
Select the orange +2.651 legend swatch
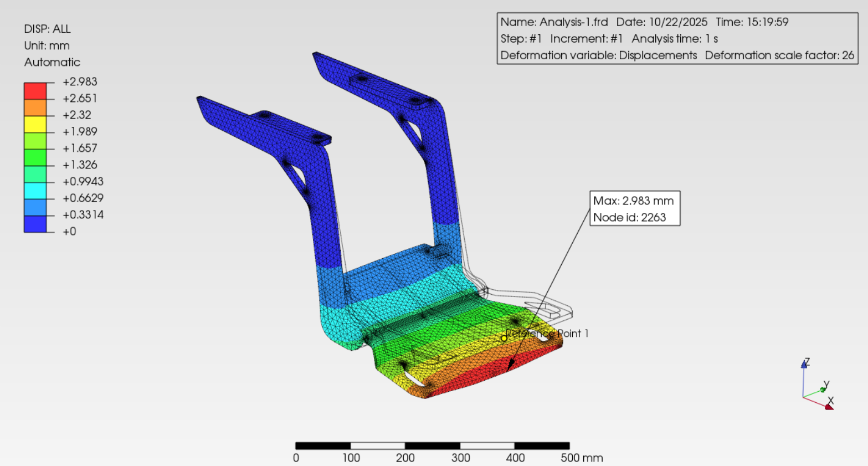click(35, 107)
